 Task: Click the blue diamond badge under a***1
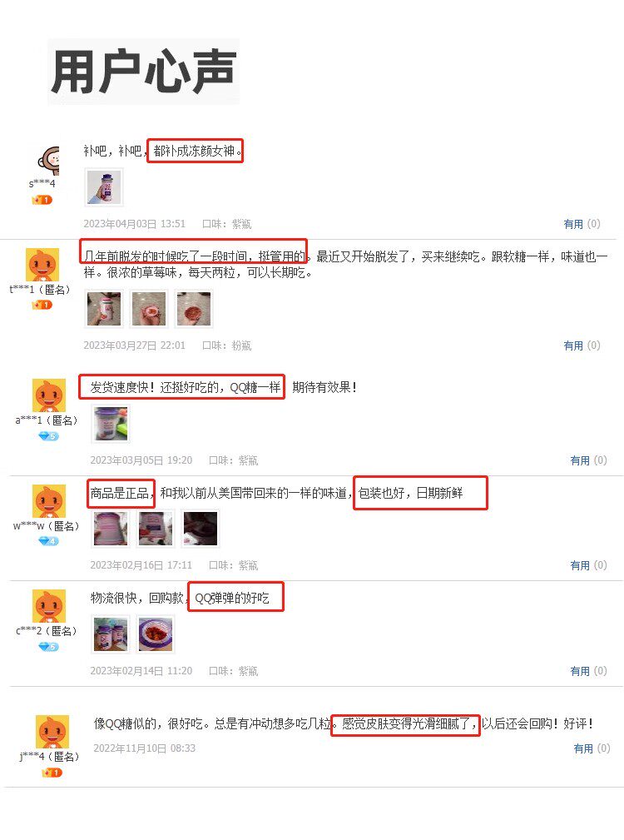(x=48, y=436)
